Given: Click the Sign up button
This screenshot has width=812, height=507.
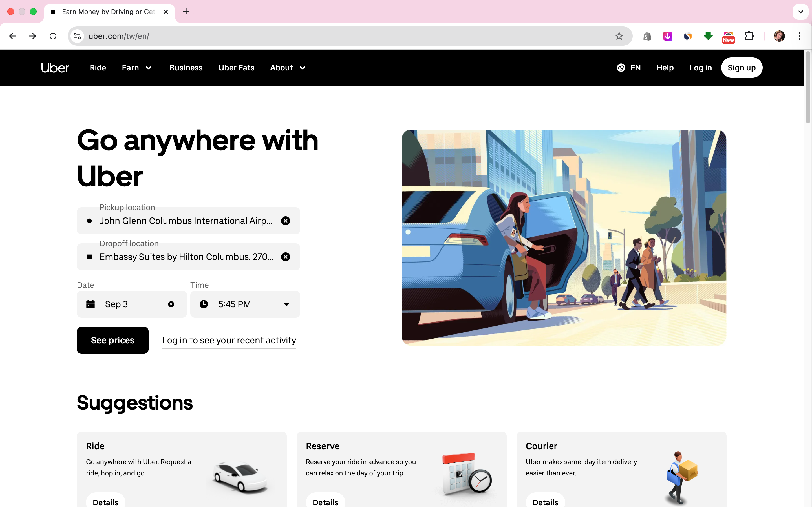Looking at the screenshot, I should (x=742, y=68).
